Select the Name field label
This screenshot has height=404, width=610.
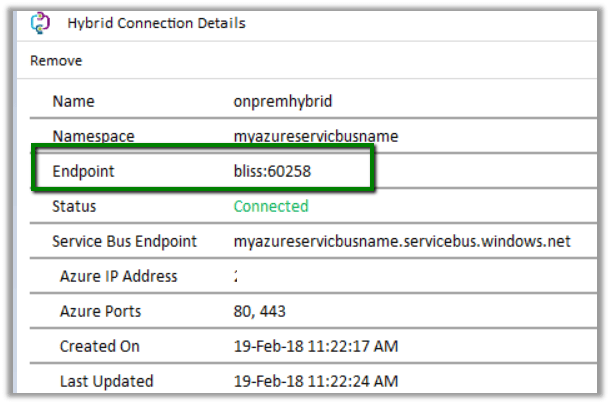click(72, 101)
